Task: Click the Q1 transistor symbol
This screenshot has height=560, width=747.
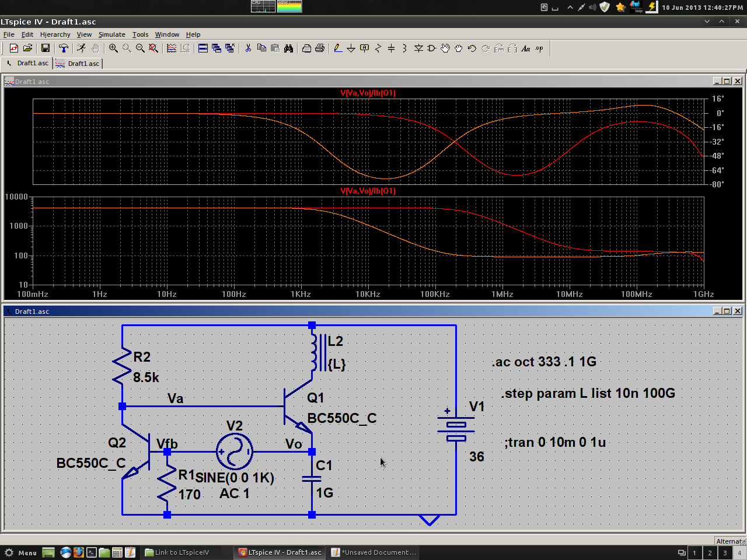Action: tap(298, 407)
